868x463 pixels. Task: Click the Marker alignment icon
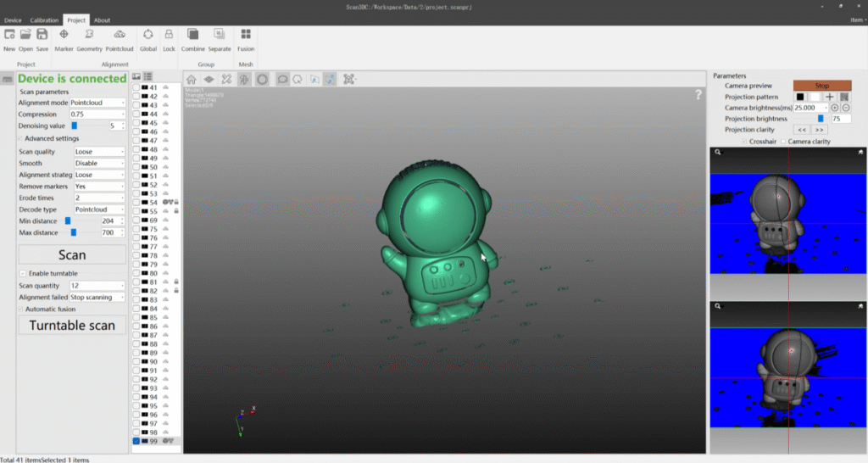pos(64,35)
